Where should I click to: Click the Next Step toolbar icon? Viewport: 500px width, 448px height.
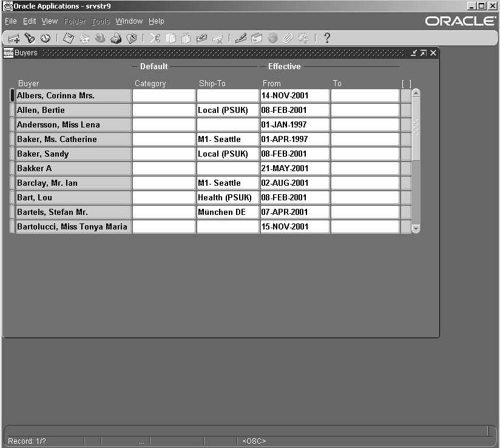(x=84, y=38)
